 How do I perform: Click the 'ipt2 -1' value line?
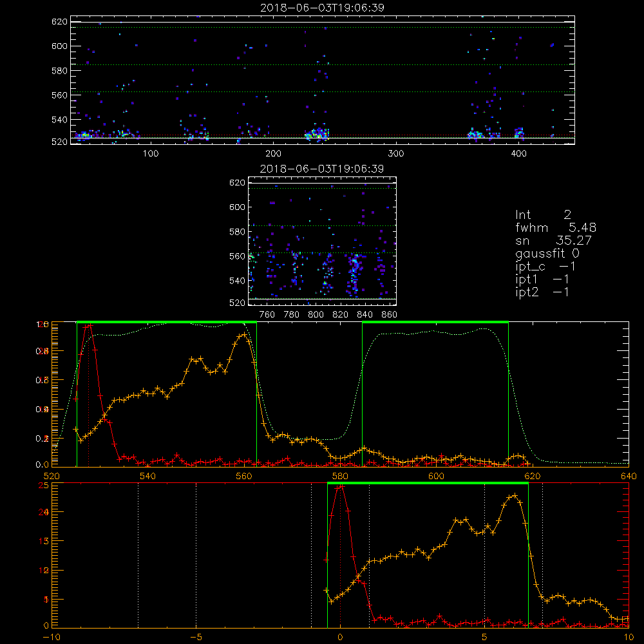coord(542,292)
